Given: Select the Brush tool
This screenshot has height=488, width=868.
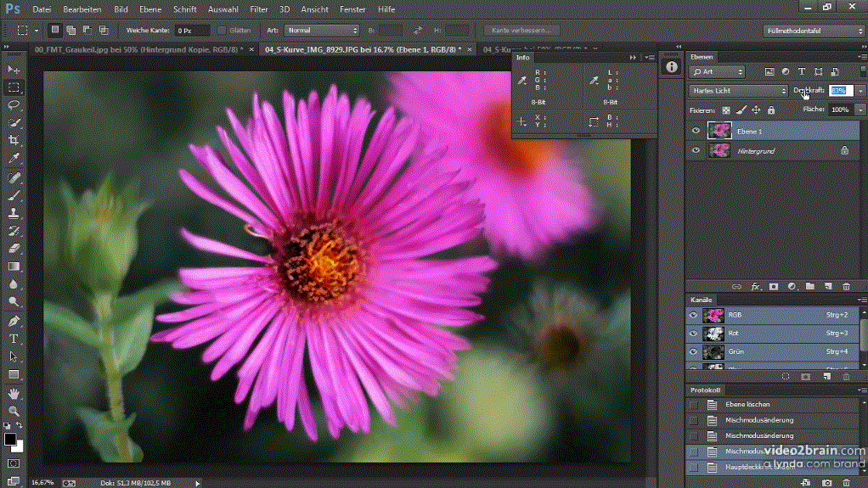Looking at the screenshot, I should (x=14, y=195).
